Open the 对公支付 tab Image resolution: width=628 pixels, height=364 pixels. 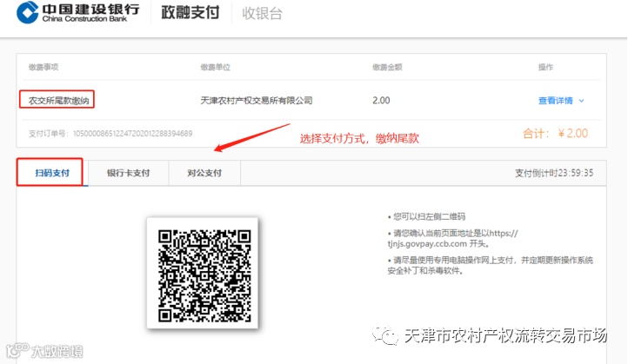pyautogui.click(x=204, y=173)
